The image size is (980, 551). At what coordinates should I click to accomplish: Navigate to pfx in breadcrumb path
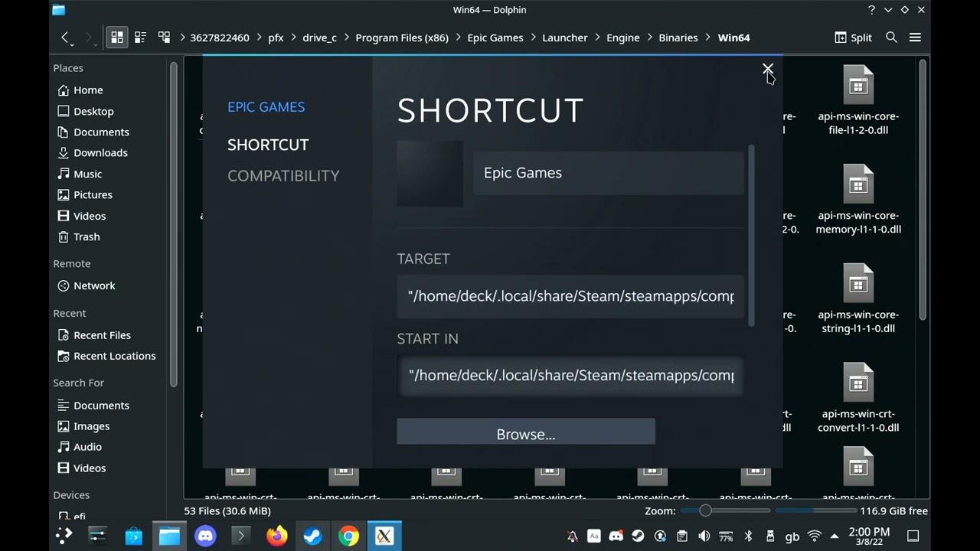tap(276, 37)
